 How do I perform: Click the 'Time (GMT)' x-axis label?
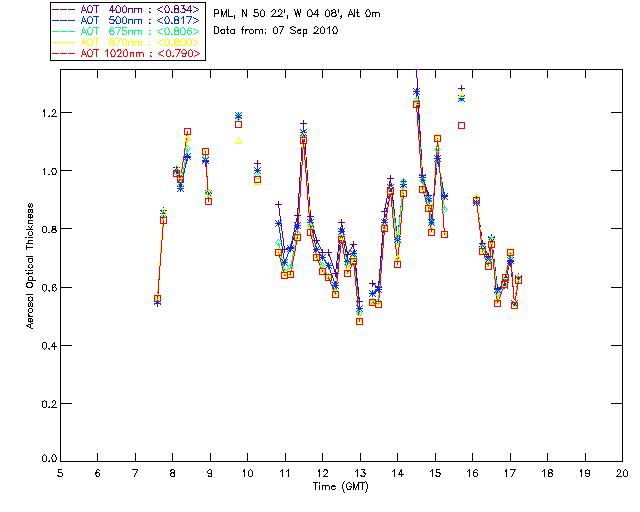340,487
